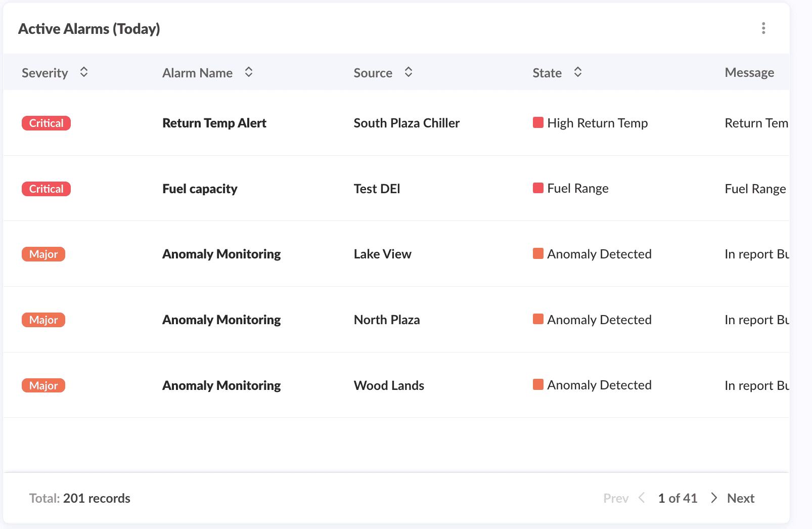Open Anomaly Monitoring alarm for Wood Lands
The height and width of the screenshot is (529, 812).
coord(221,385)
